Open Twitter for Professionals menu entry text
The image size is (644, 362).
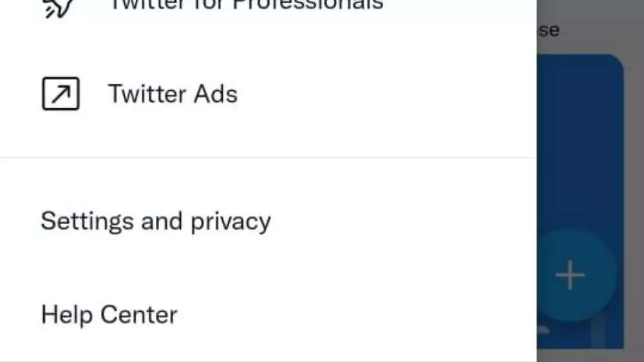click(x=245, y=5)
